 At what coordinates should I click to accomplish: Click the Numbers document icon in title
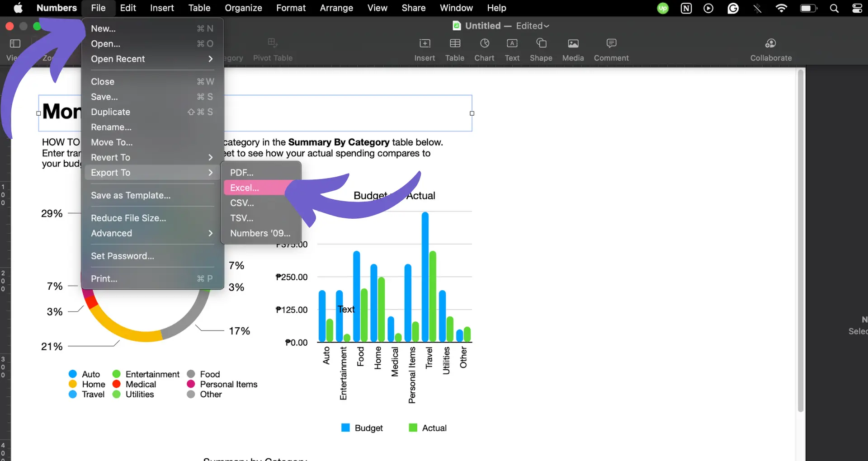coord(457,26)
